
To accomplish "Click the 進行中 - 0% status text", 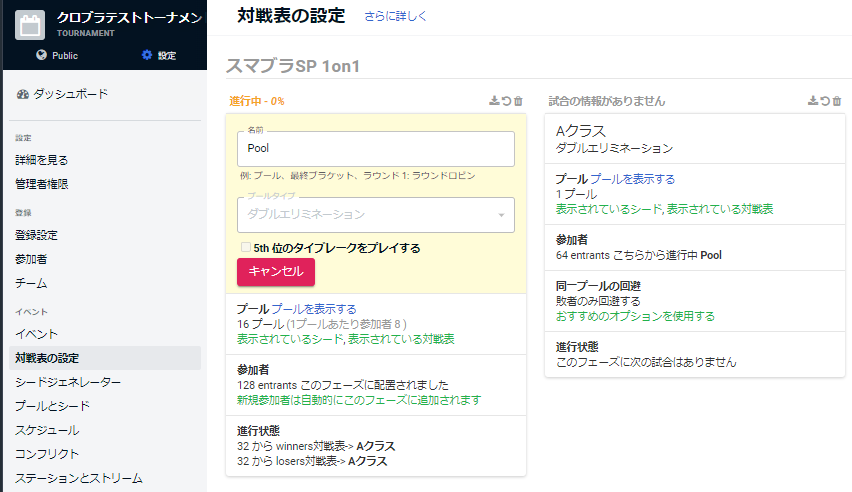I will click(x=256, y=101).
